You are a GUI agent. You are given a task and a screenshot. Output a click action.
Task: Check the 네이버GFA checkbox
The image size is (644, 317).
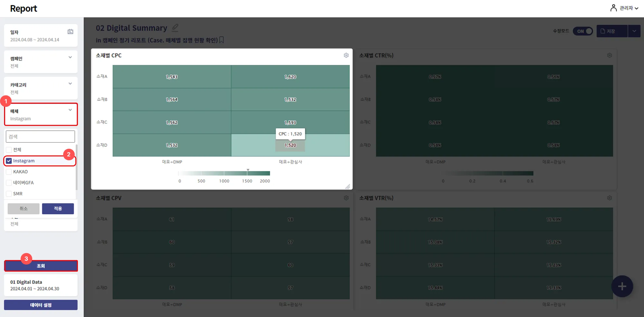9,182
